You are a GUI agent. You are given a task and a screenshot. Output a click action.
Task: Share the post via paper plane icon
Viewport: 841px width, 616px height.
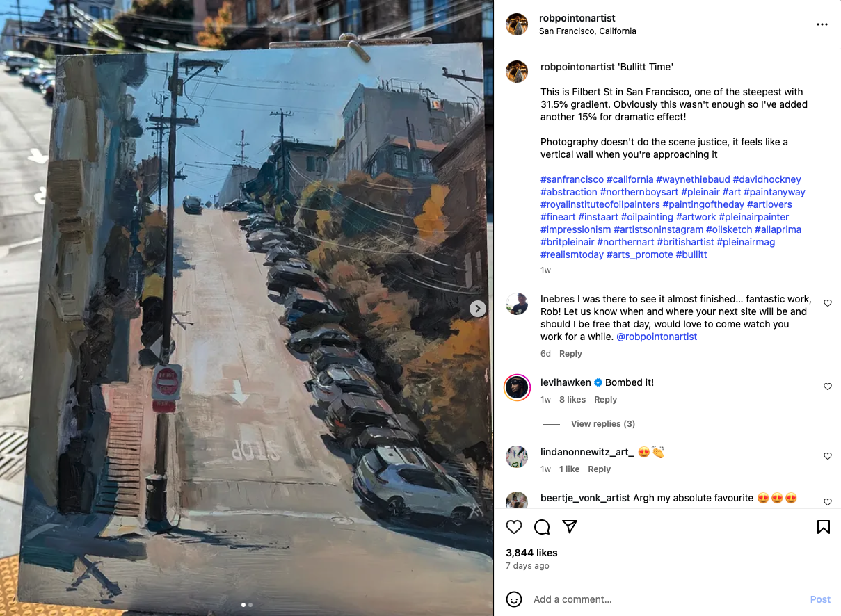point(570,527)
